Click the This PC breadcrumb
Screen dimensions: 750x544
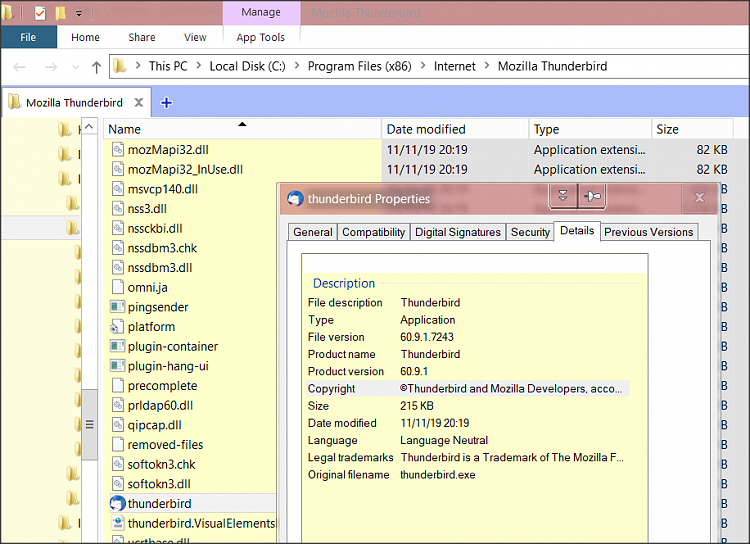pos(168,66)
